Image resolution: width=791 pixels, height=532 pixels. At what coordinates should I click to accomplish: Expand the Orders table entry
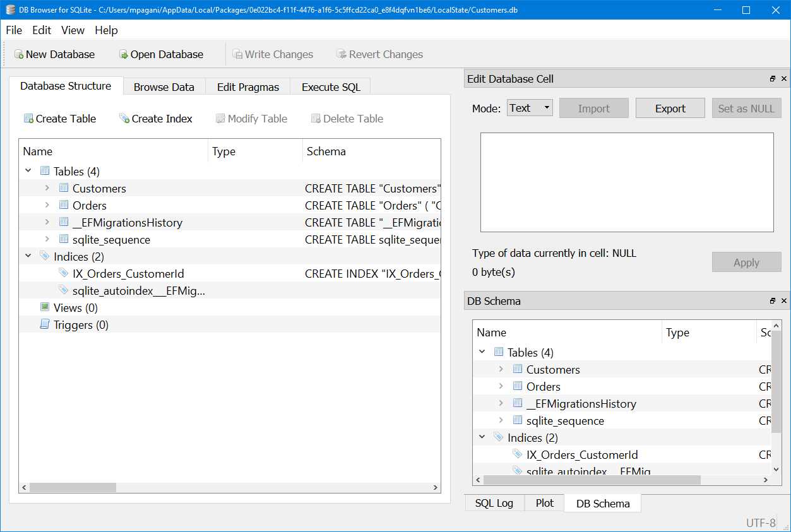[x=47, y=204]
